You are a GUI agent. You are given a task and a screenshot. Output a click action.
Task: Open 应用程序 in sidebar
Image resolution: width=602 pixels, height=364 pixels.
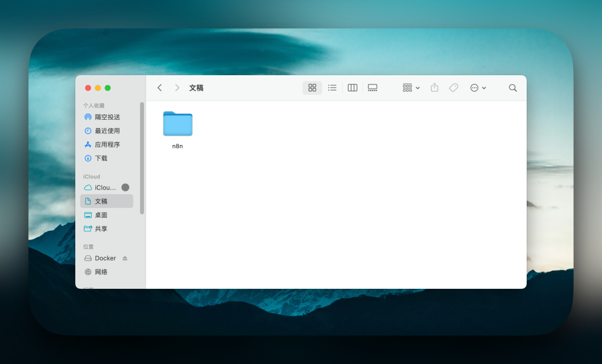[x=107, y=144]
